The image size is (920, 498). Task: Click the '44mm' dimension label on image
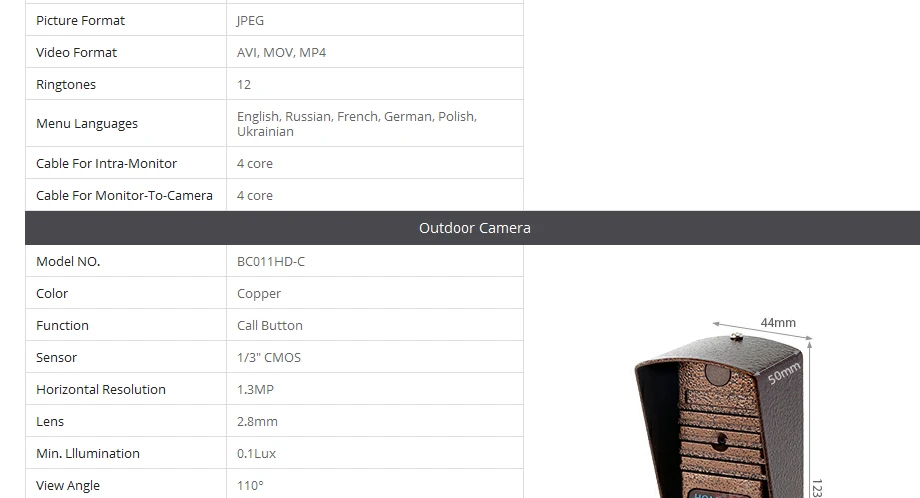click(778, 323)
